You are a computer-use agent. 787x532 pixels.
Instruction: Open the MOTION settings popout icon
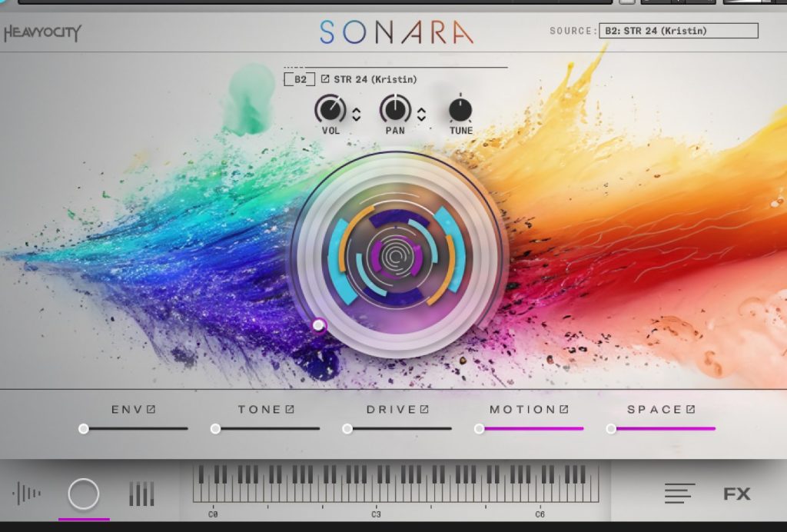[x=564, y=410]
